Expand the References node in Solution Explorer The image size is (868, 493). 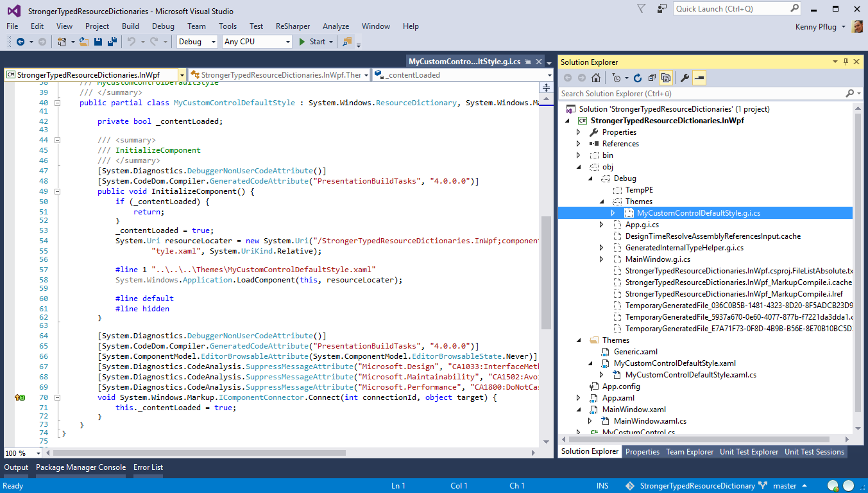578,143
